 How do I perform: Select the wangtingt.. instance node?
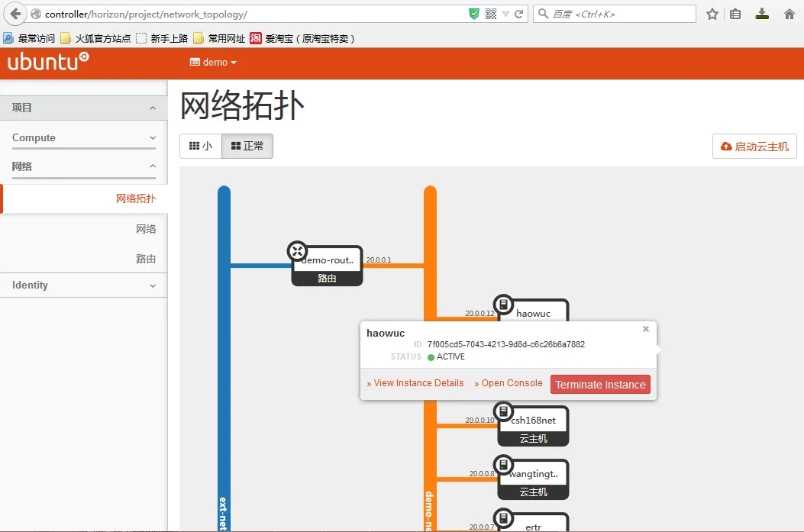[533, 480]
